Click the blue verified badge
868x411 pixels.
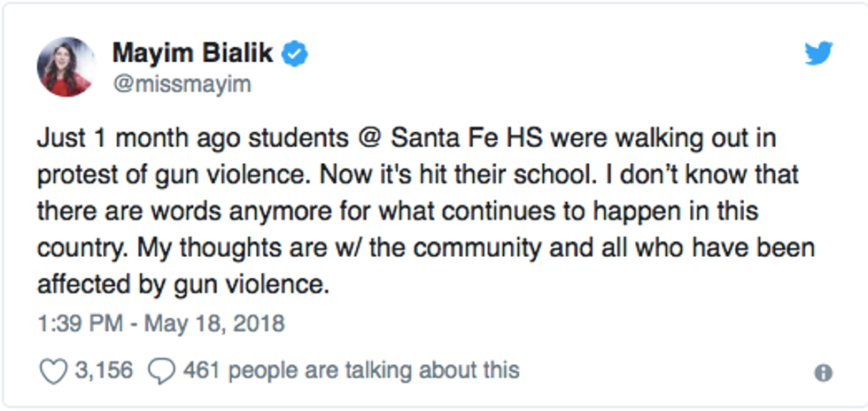pyautogui.click(x=296, y=54)
